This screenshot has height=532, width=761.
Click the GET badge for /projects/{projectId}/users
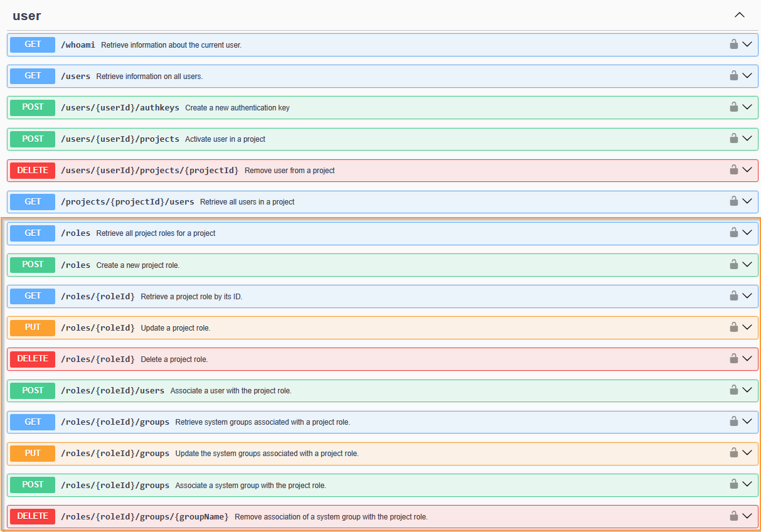pyautogui.click(x=33, y=201)
